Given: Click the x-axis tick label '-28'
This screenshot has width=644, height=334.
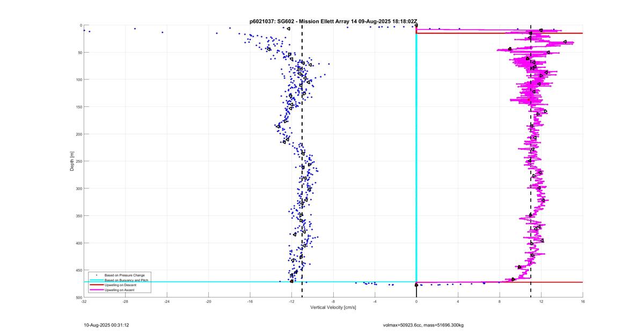Looking at the screenshot, I should (125, 301).
